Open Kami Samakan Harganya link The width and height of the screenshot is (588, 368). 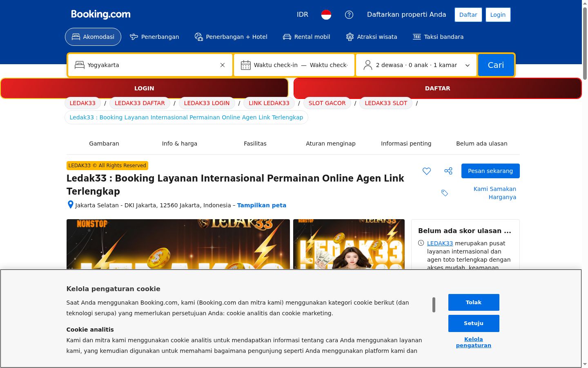pos(495,193)
